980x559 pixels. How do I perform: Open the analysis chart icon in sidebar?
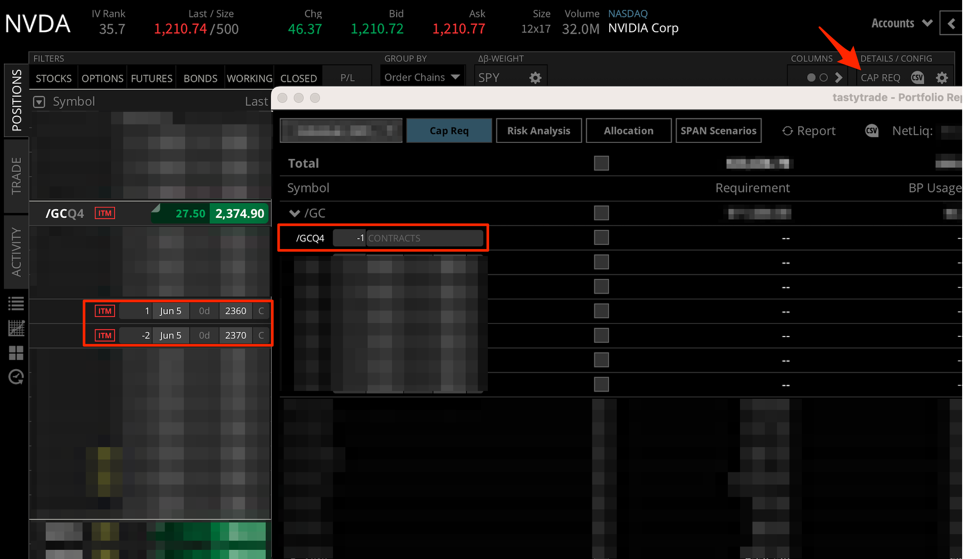tap(16, 328)
